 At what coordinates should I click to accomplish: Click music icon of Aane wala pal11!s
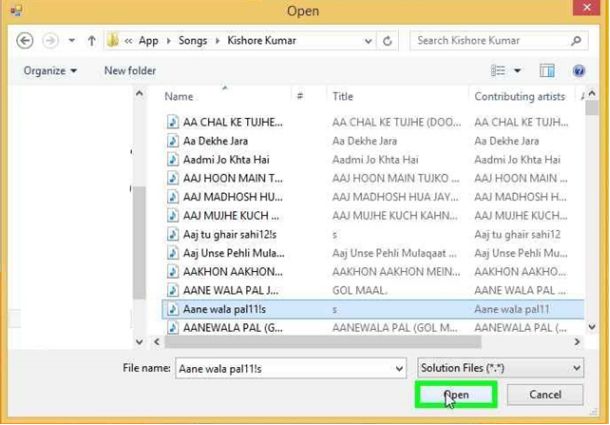[x=173, y=309]
